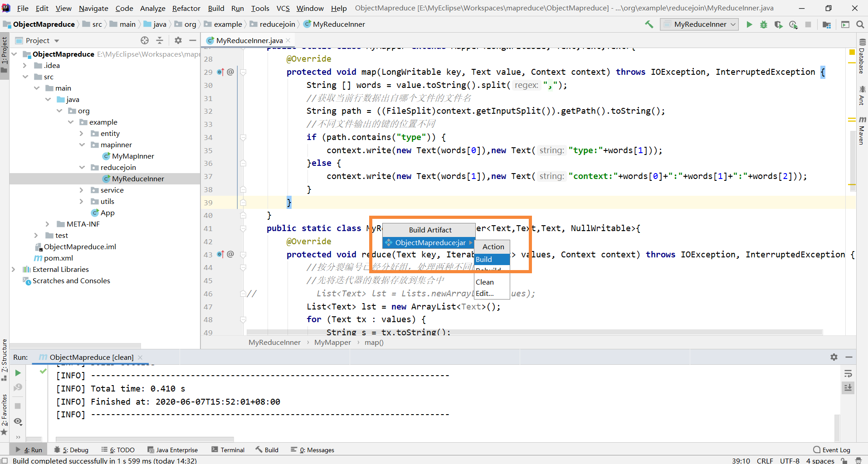The image size is (868, 464).
Task: Open the VCS menu
Action: 283,8
